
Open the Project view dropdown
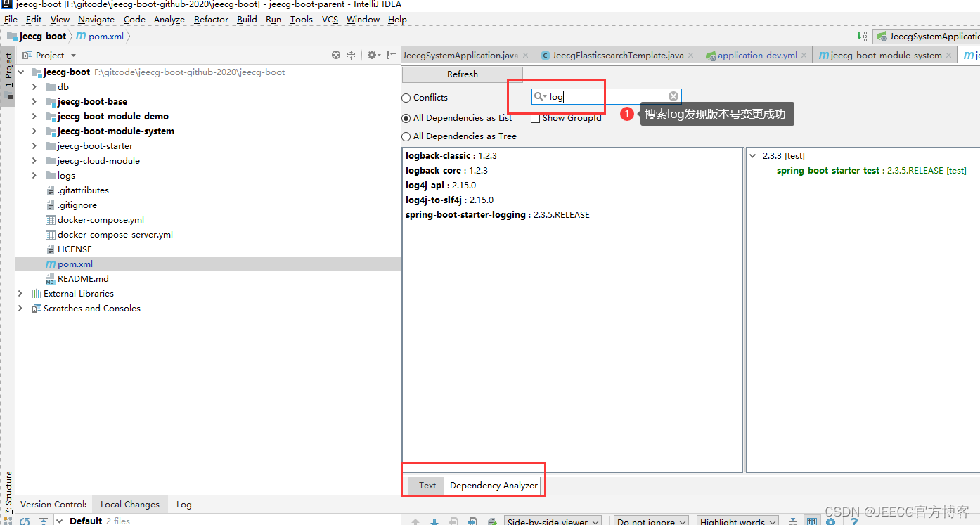73,55
